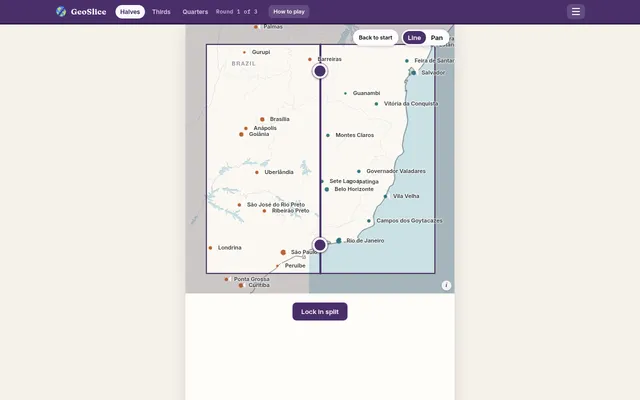This screenshot has height=400, width=640.
Task: Enable Line drawing mode
Action: pos(414,38)
